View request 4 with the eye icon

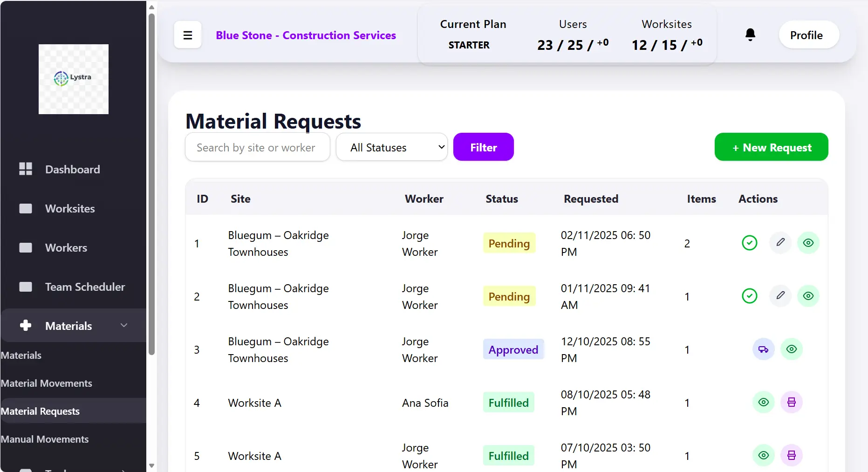pyautogui.click(x=764, y=402)
